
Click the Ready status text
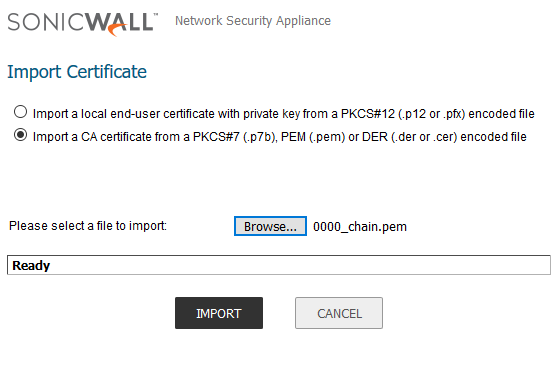pos(31,266)
